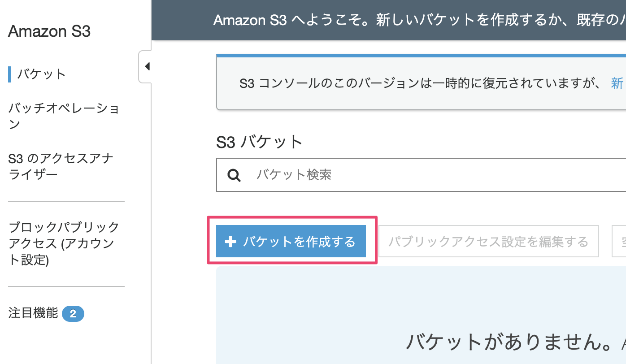Open ブロックパブリックアクセス (アカウント設定)
626x364 pixels.
click(x=64, y=243)
